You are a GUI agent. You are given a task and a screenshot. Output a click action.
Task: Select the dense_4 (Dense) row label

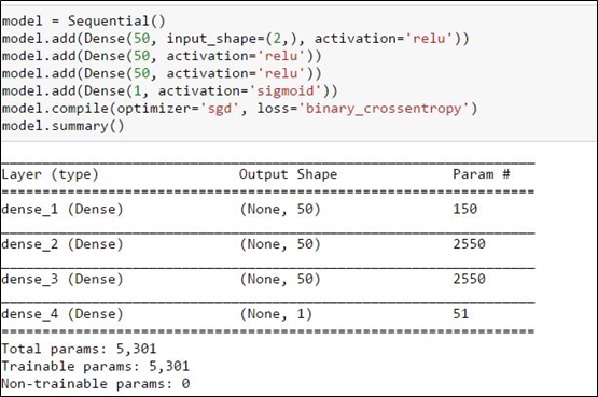coord(63,314)
